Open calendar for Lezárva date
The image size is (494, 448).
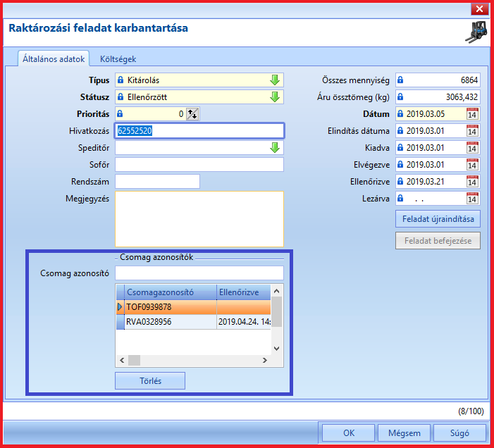471,199
